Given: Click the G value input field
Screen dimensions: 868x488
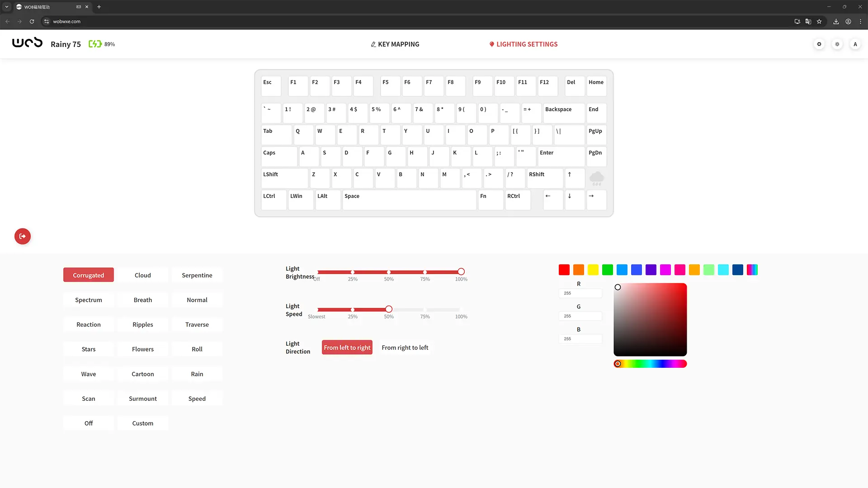Looking at the screenshot, I should click(x=580, y=316).
